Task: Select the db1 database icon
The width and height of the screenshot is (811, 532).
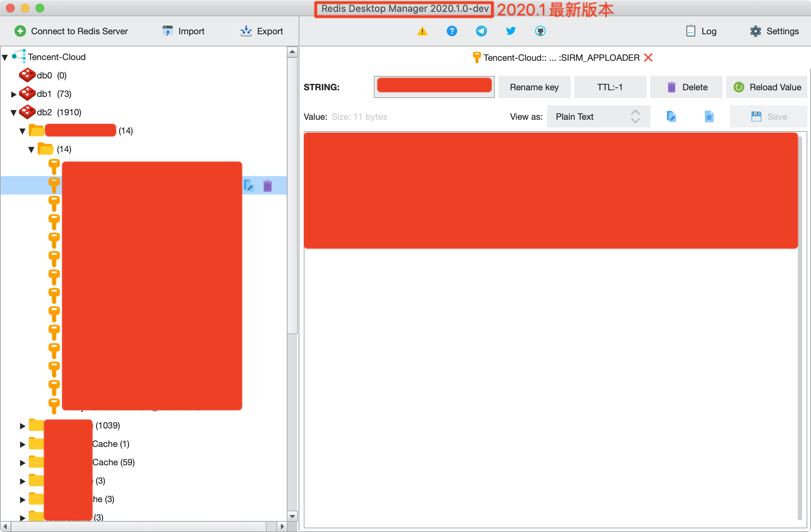Action: (x=27, y=94)
